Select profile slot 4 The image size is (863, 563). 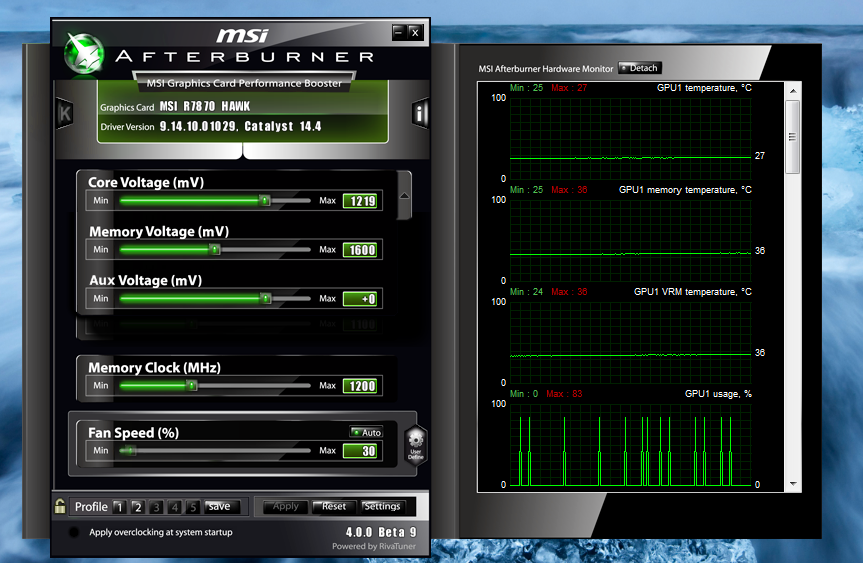(x=174, y=507)
